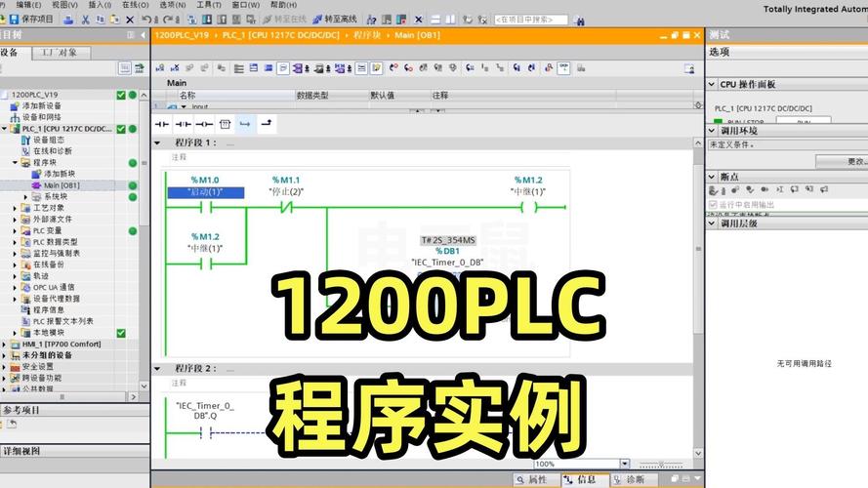The height and width of the screenshot is (488, 868).
Task: Expand the 工艺对象 folder
Action: coord(15,208)
